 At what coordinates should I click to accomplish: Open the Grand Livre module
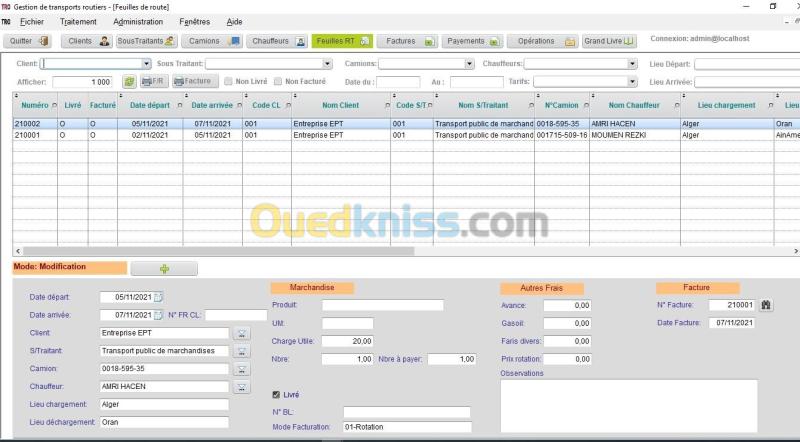click(609, 41)
